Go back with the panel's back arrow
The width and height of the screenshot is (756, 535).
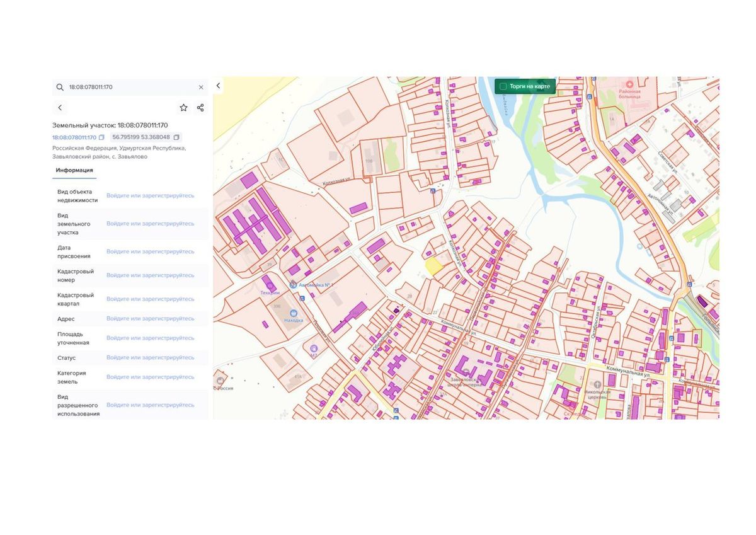click(x=60, y=108)
